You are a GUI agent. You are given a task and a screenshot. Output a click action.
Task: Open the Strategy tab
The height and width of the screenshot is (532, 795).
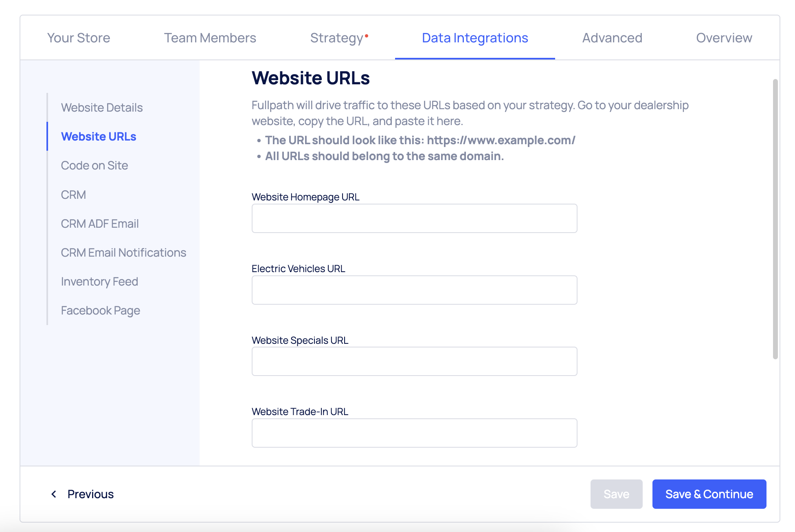coord(337,38)
